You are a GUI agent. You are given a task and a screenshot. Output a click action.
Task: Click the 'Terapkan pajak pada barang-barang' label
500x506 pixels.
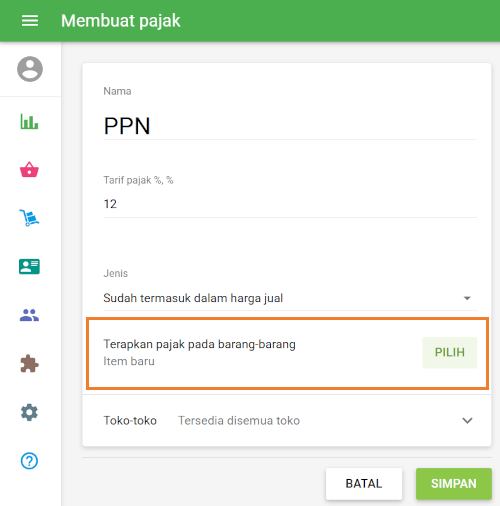click(x=199, y=344)
